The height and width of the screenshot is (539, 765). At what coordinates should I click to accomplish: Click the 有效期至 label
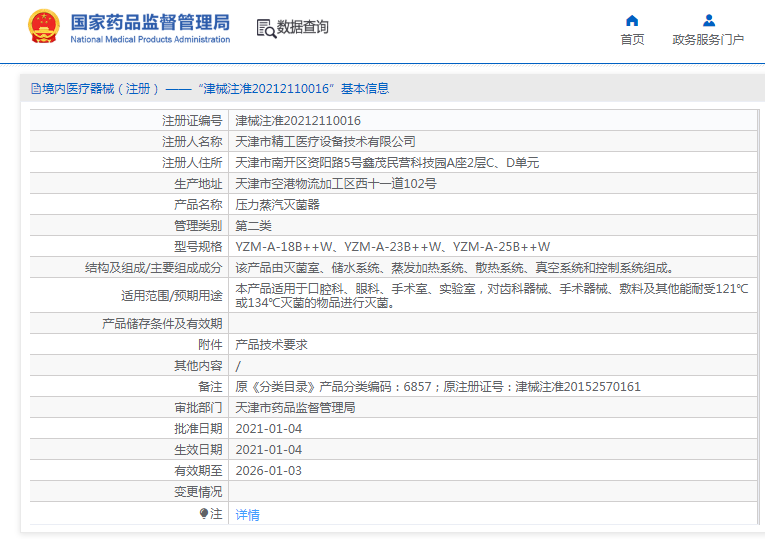coord(198,471)
